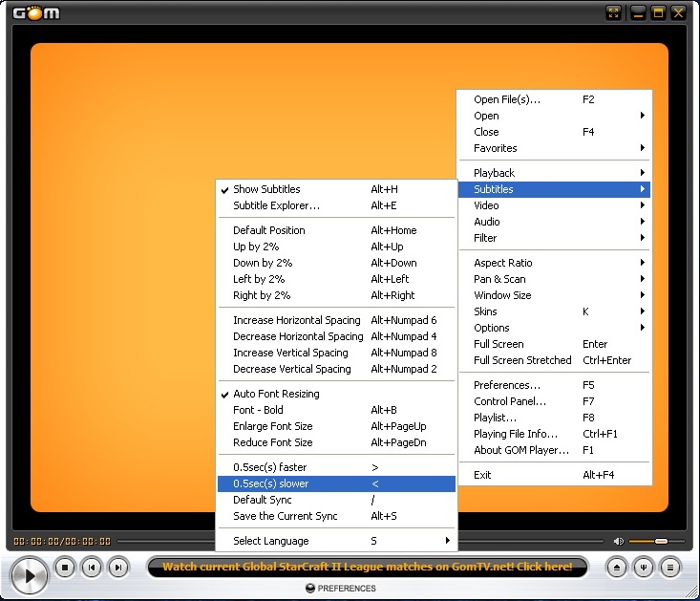This screenshot has width=700, height=601.
Task: Choose Increase Vertical Spacing
Action: click(x=336, y=353)
